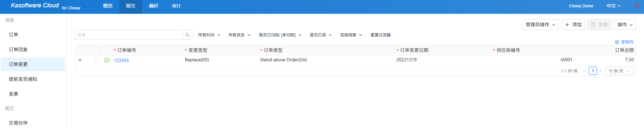Click the 查看 button
Viewport: 644px width, 128px height.
(599, 25)
